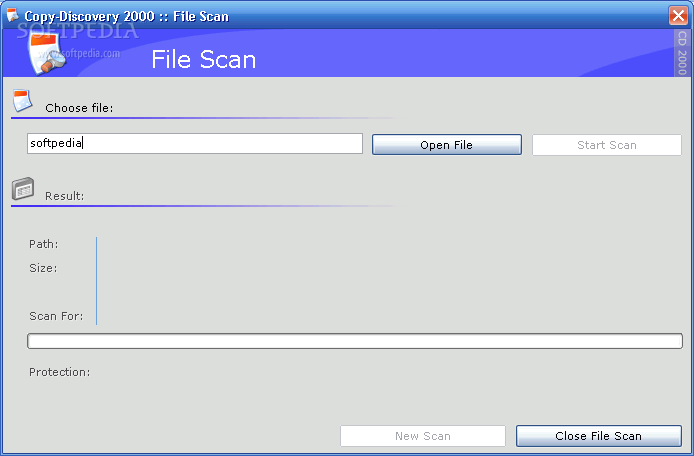
Task: Click the Result: label
Action: [65, 196]
